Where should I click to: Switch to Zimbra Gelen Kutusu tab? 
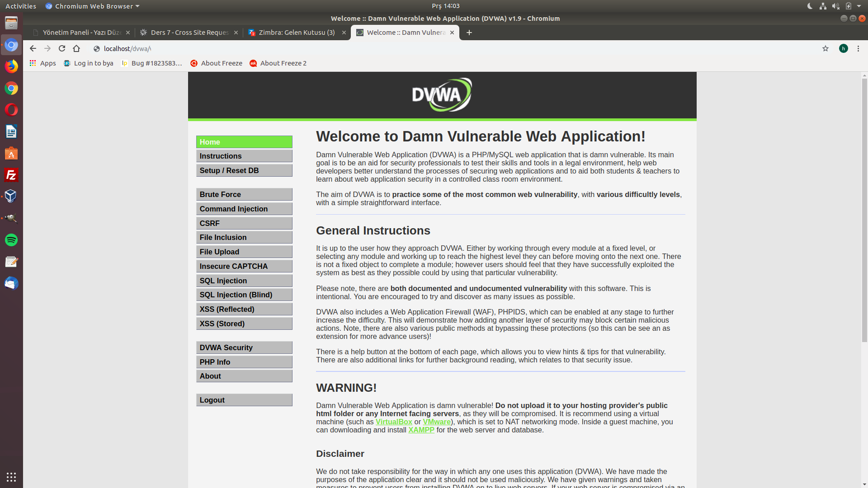pos(297,33)
